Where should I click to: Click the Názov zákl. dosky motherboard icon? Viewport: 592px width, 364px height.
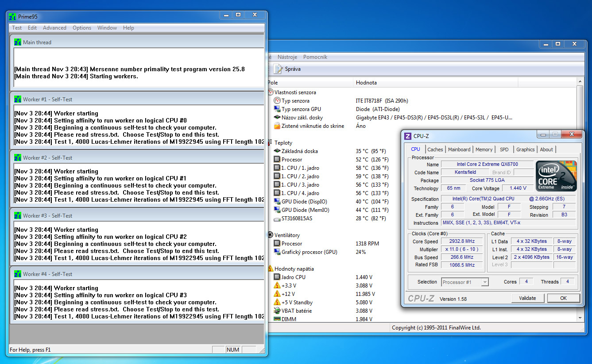277,118
